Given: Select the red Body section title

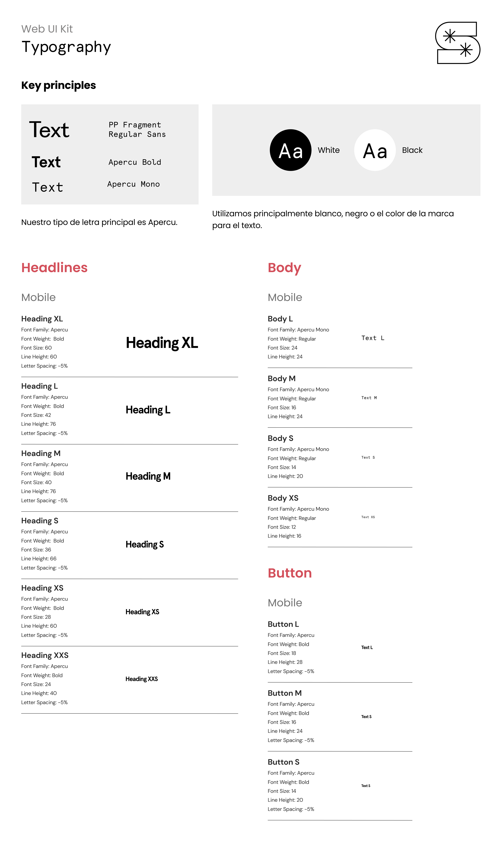Looking at the screenshot, I should (x=284, y=268).
